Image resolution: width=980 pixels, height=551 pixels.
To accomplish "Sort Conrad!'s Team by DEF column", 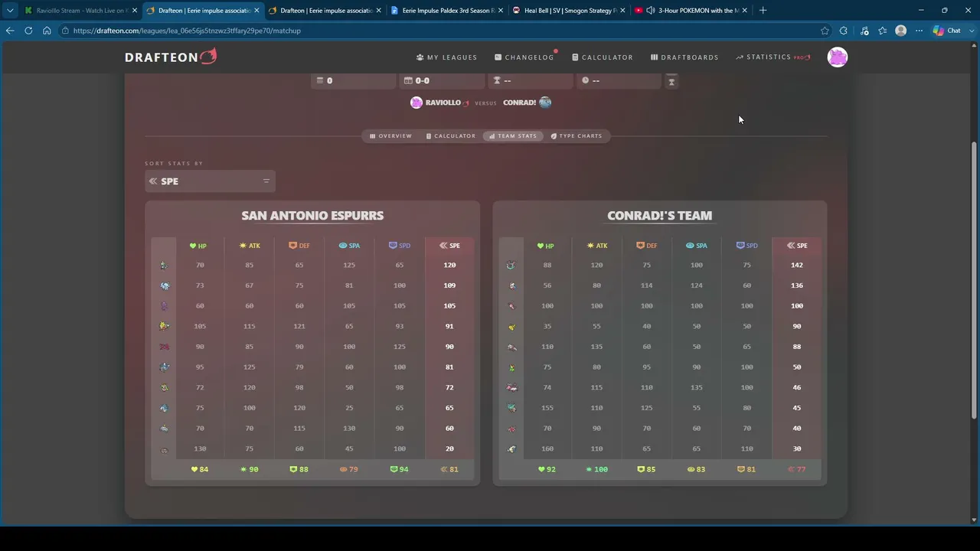I will tap(647, 246).
